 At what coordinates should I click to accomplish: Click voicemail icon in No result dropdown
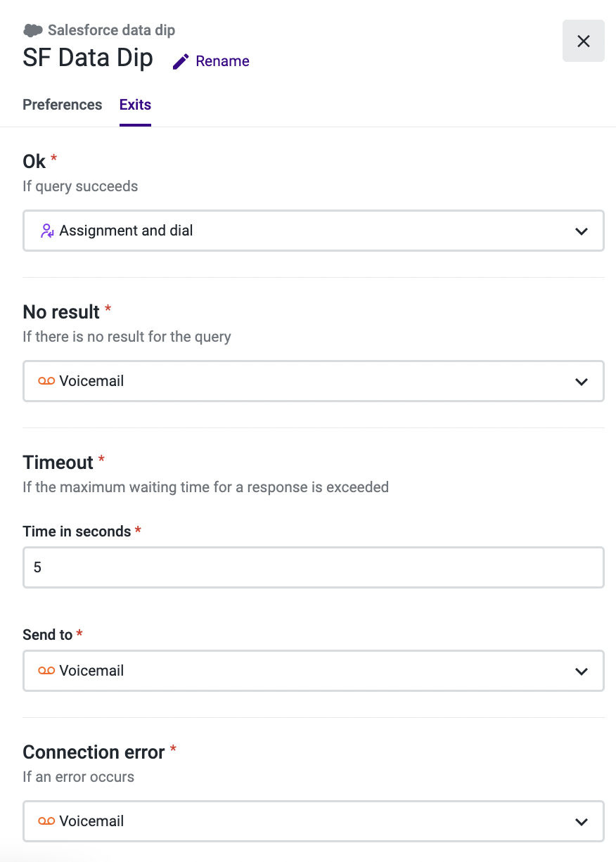(46, 381)
